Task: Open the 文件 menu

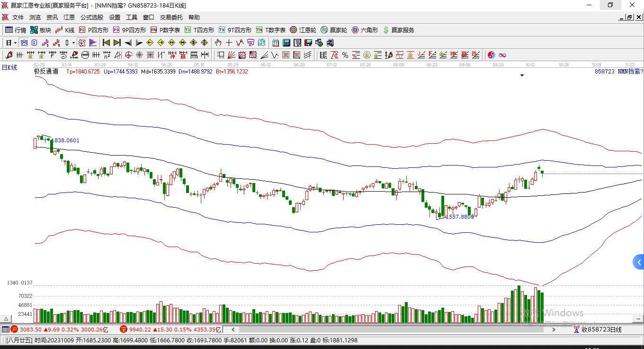Action: click(x=18, y=18)
